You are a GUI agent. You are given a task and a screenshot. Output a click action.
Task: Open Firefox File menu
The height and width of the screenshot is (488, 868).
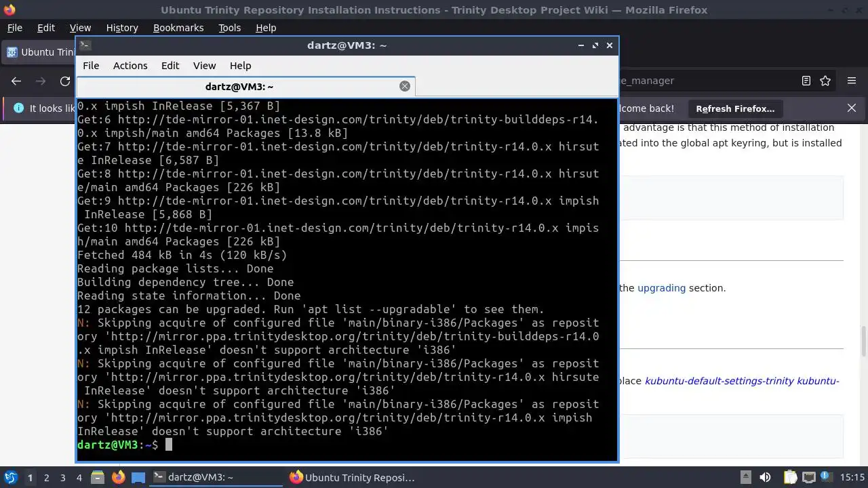click(15, 28)
